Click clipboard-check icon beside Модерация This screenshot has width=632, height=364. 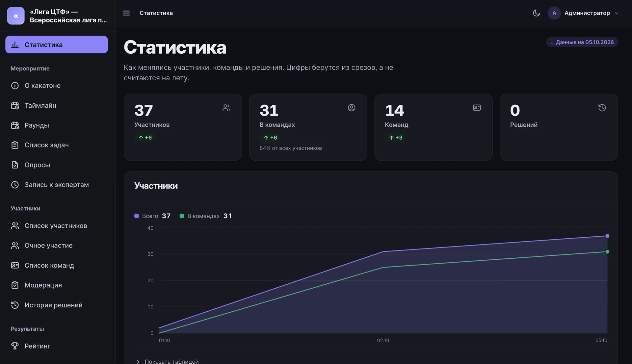click(x=15, y=285)
